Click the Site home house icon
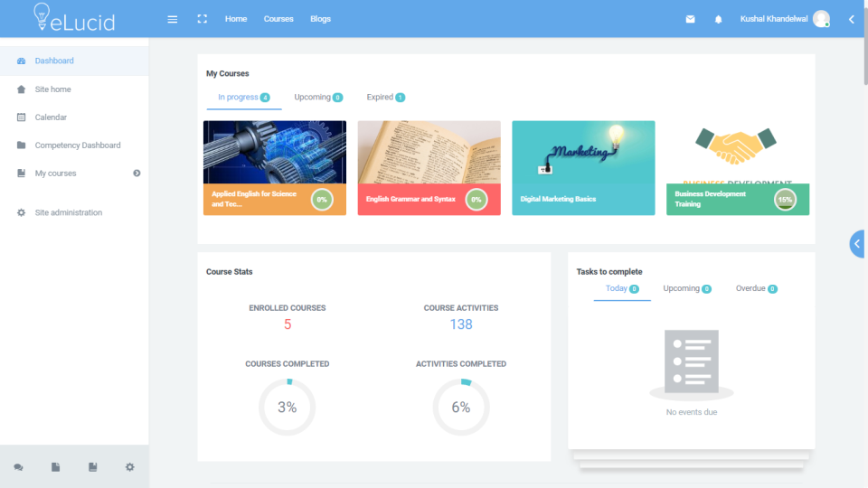The image size is (868, 488). coord(21,89)
